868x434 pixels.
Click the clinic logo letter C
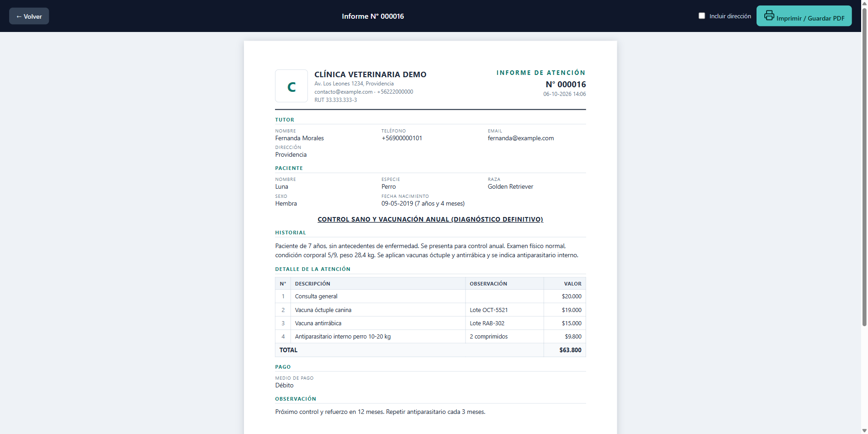coord(291,86)
